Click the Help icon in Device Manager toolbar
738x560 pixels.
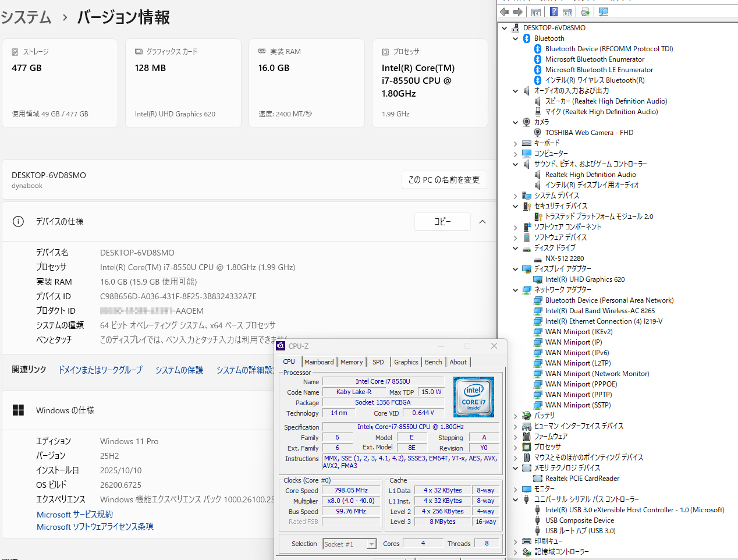pos(553,12)
